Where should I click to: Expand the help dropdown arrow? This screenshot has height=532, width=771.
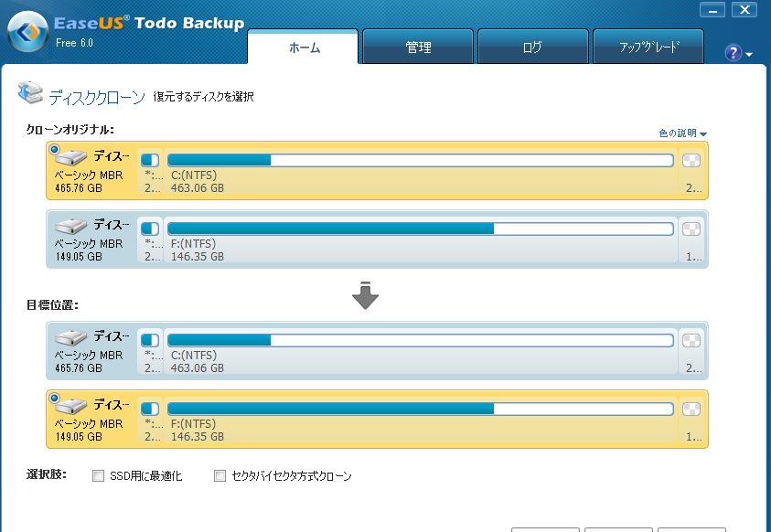pyautogui.click(x=749, y=55)
